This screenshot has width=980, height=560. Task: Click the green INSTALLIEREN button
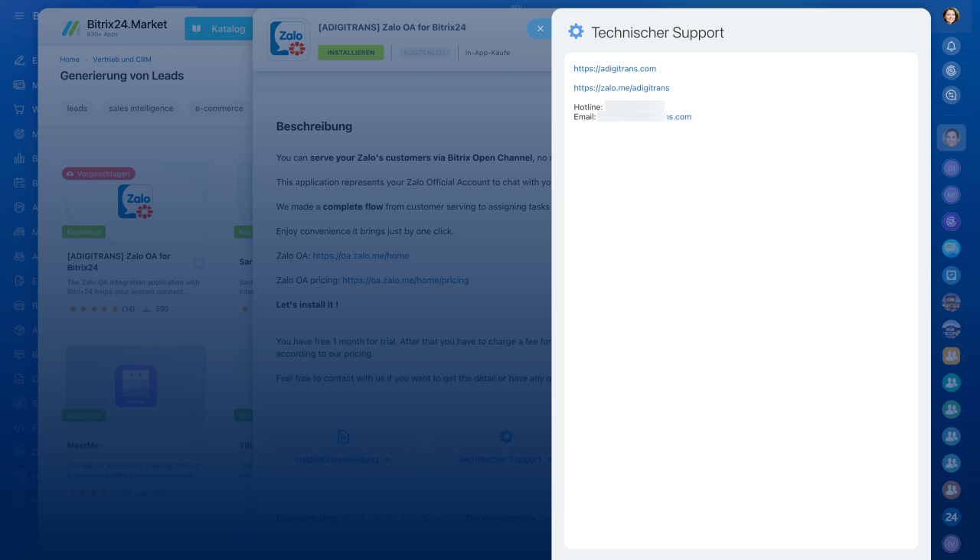pyautogui.click(x=351, y=53)
